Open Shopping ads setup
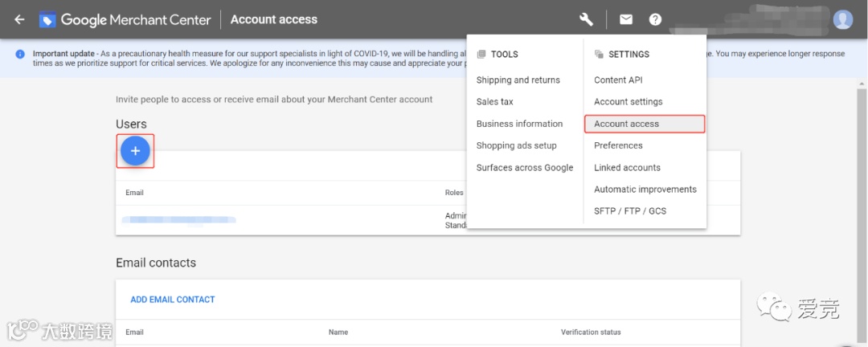Viewport: 868px width, 347px height. tap(516, 145)
